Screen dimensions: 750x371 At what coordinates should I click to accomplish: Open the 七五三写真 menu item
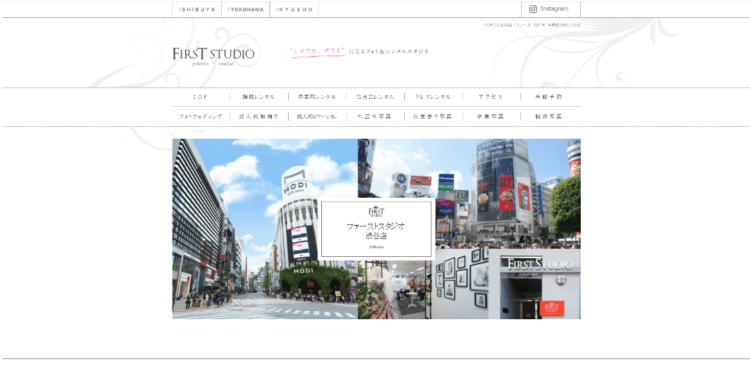(375, 117)
